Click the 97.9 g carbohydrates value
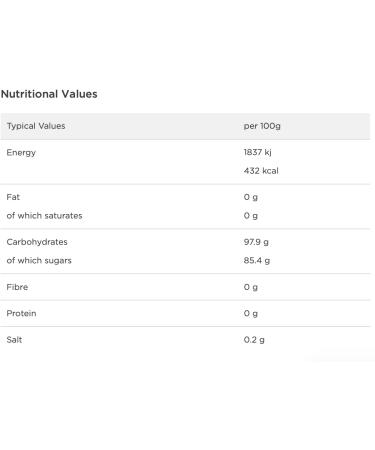 pyautogui.click(x=256, y=242)
